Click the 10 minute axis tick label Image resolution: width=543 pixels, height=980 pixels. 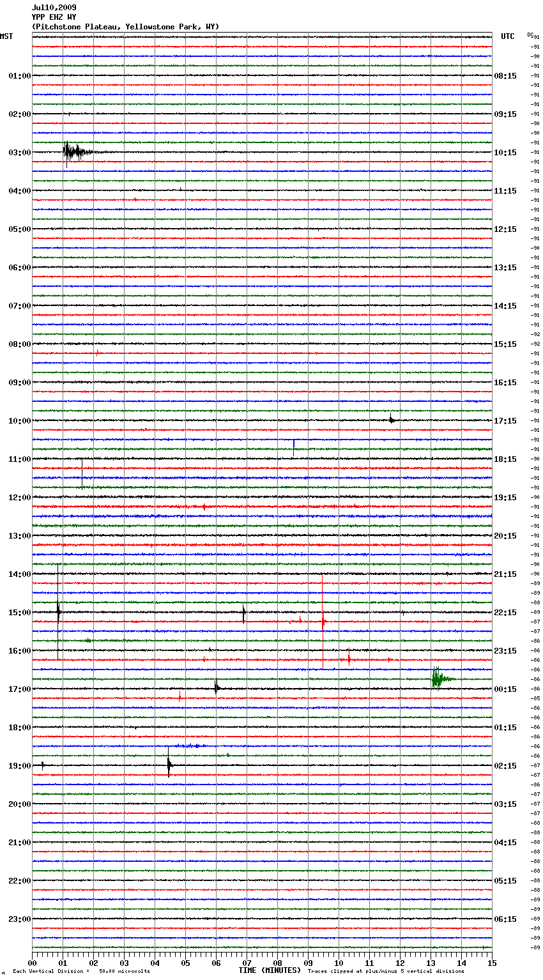pos(339,963)
